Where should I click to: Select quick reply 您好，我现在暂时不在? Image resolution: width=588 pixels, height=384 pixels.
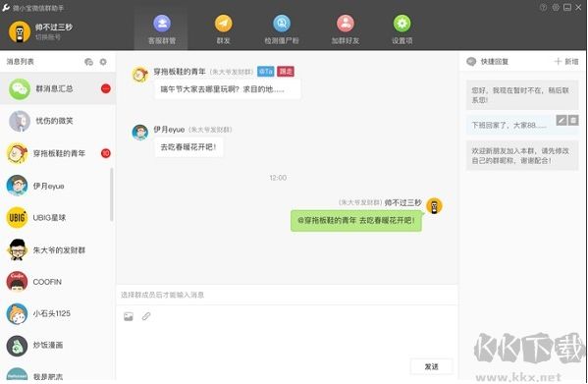(522, 95)
